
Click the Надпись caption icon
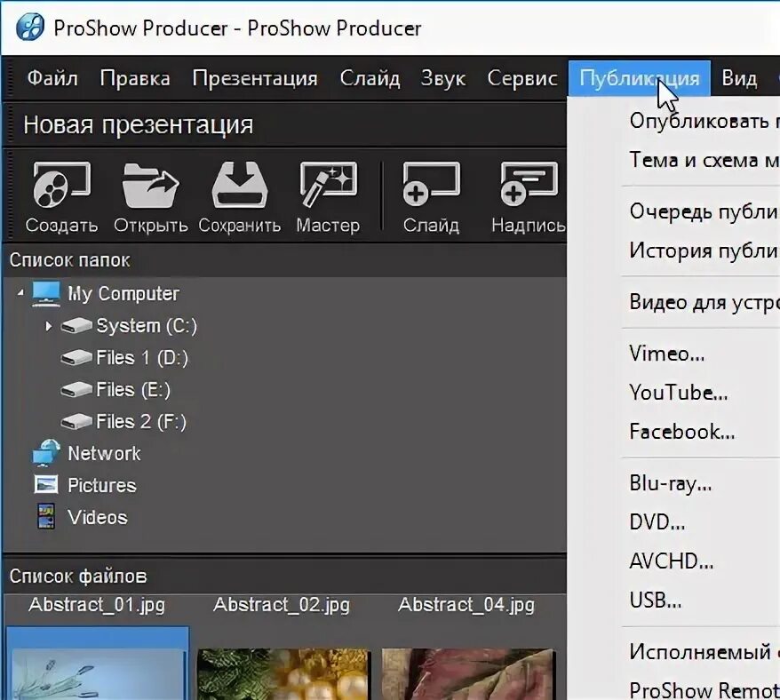(529, 184)
